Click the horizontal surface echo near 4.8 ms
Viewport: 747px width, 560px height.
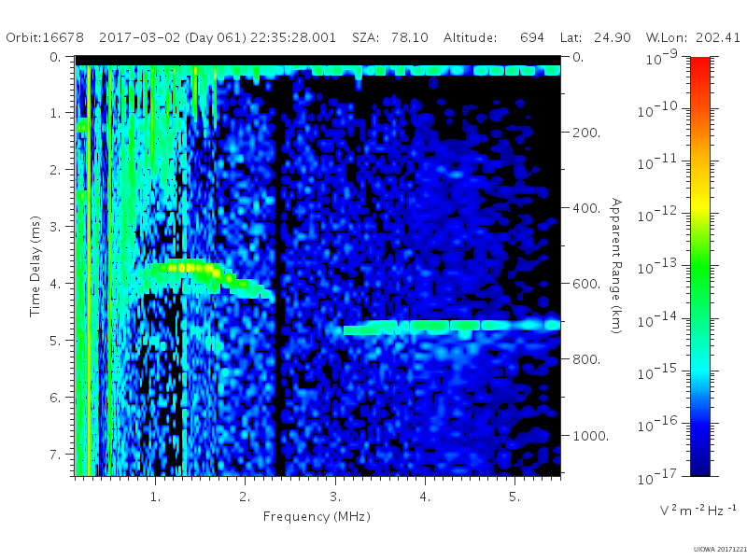click(450, 327)
